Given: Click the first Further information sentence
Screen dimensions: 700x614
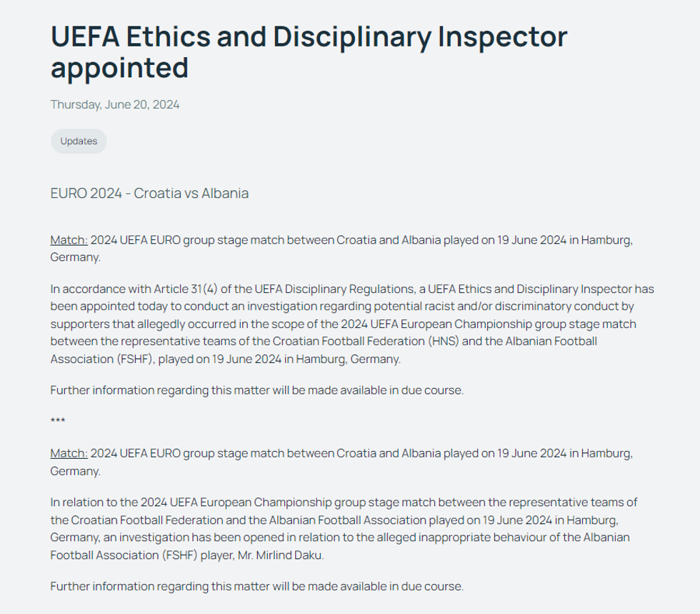Looking at the screenshot, I should tap(257, 390).
